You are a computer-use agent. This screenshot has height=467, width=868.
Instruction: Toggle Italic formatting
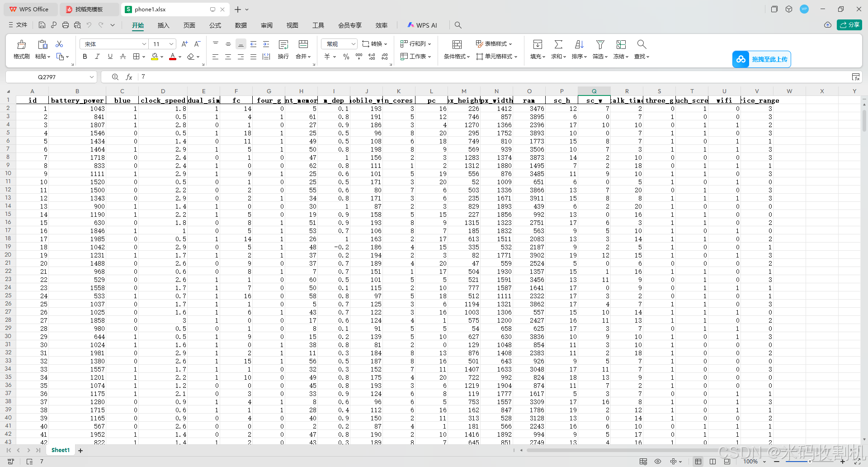pos(97,57)
